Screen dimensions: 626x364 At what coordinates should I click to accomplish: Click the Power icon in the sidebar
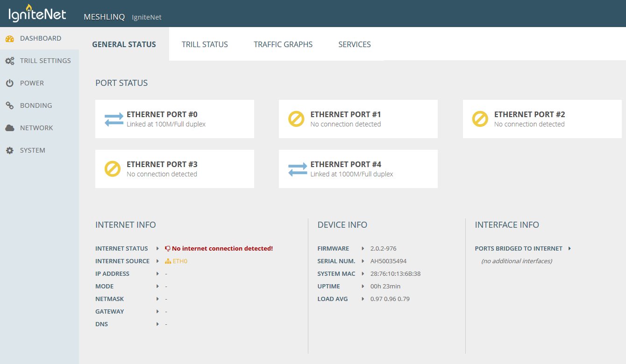9,83
